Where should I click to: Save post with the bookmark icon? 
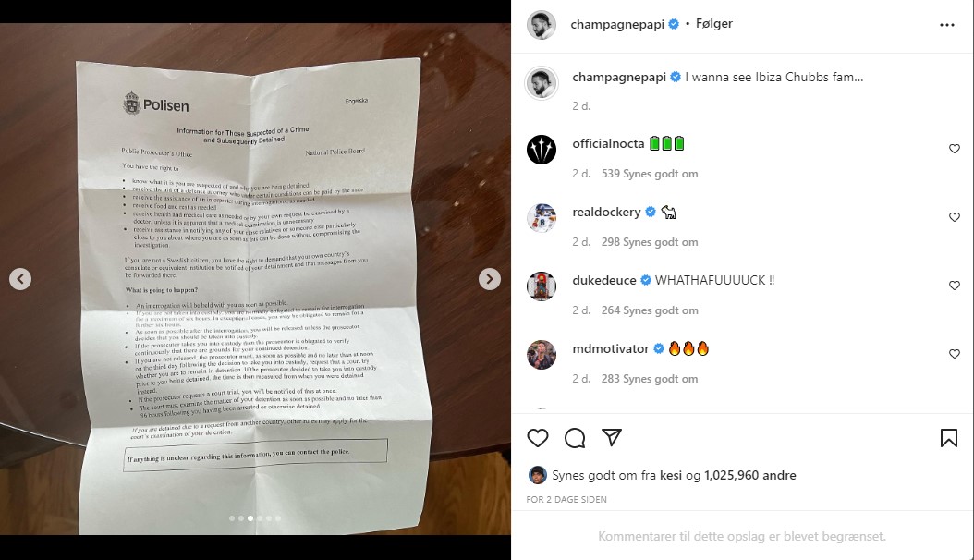click(x=948, y=438)
